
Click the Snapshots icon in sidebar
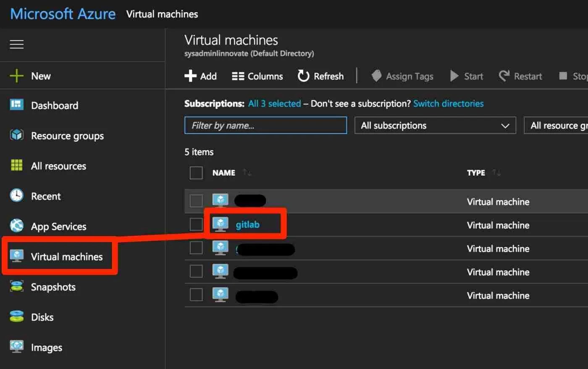pyautogui.click(x=16, y=287)
